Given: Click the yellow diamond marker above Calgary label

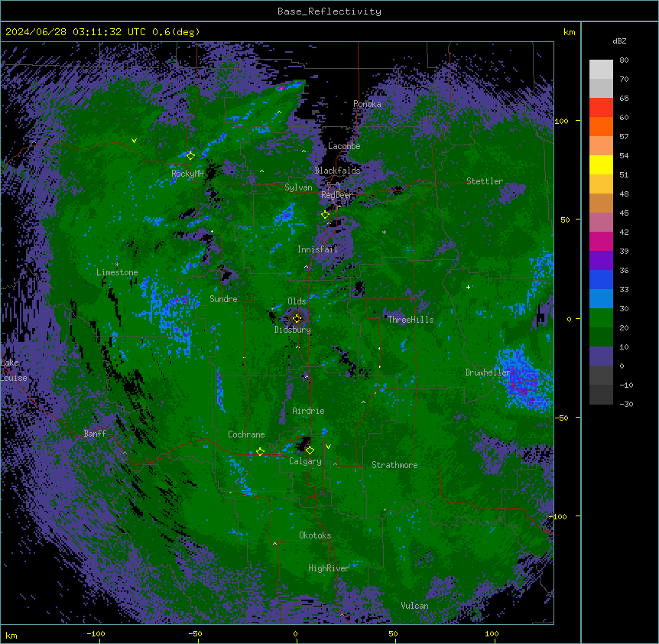Looking at the screenshot, I should tap(310, 450).
